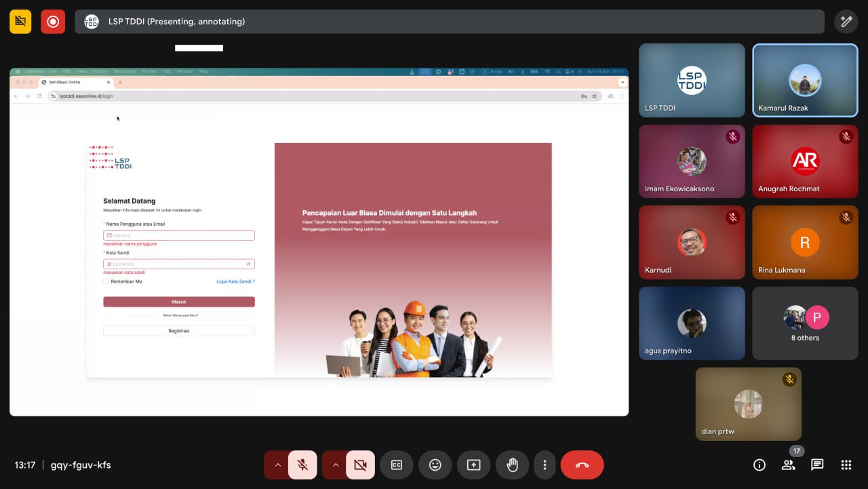868x489 pixels.
Task: Show the people participants list
Action: [x=788, y=465]
